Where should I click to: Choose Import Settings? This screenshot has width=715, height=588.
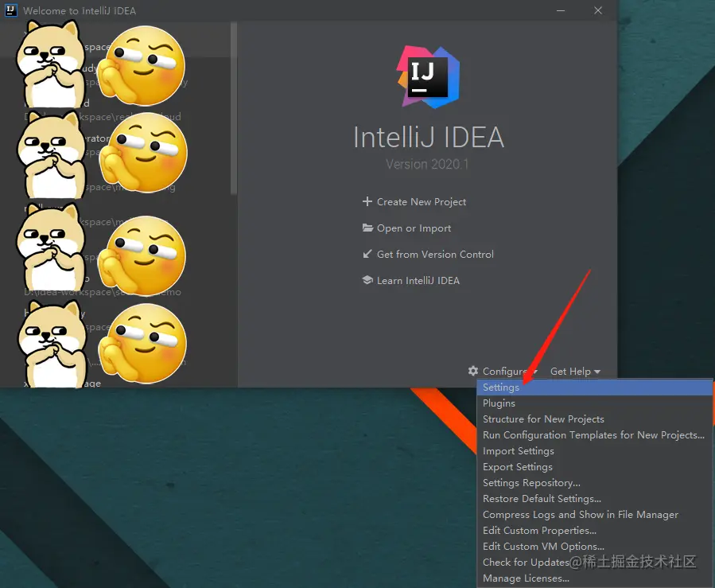[x=595, y=451]
